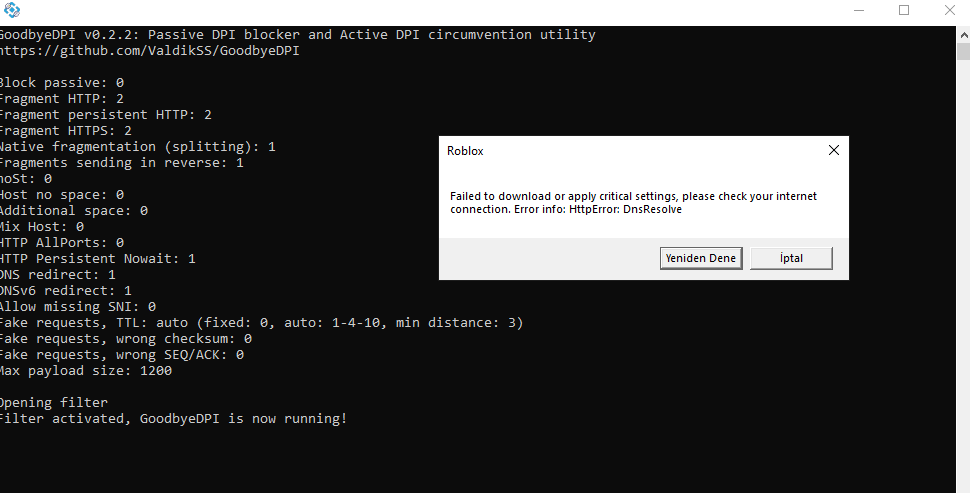Viewport: 970px width, 493px height.
Task: Close the Roblox error dialog
Action: 833,150
